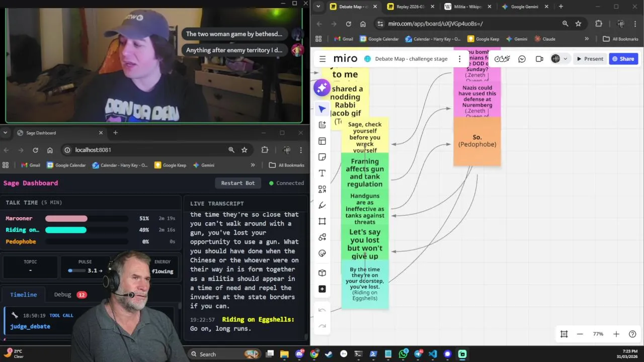Open the weather widget showing 21°C Clear
This screenshot has height=362, width=644.
(14, 353)
